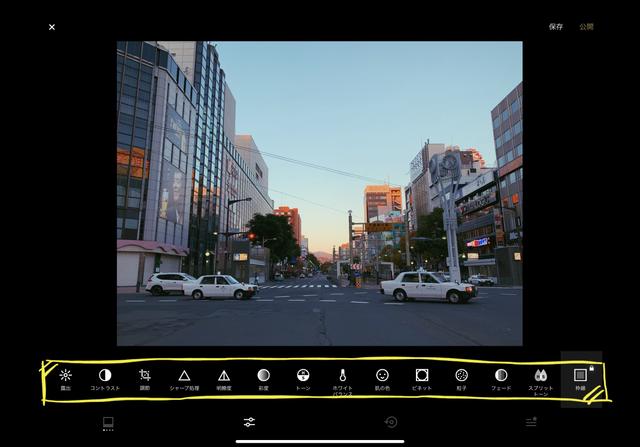Open the 粒子 (Grain) tool
Viewport: 640px width, 447px height.
(461, 380)
